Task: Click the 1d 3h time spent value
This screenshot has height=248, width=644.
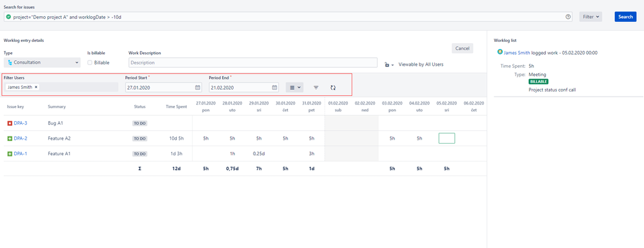Action: (x=176, y=154)
